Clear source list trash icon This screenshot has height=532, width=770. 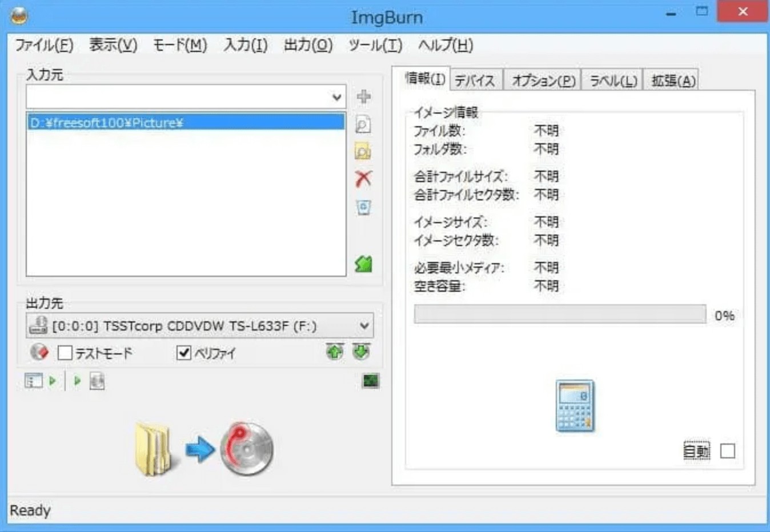coord(363,207)
